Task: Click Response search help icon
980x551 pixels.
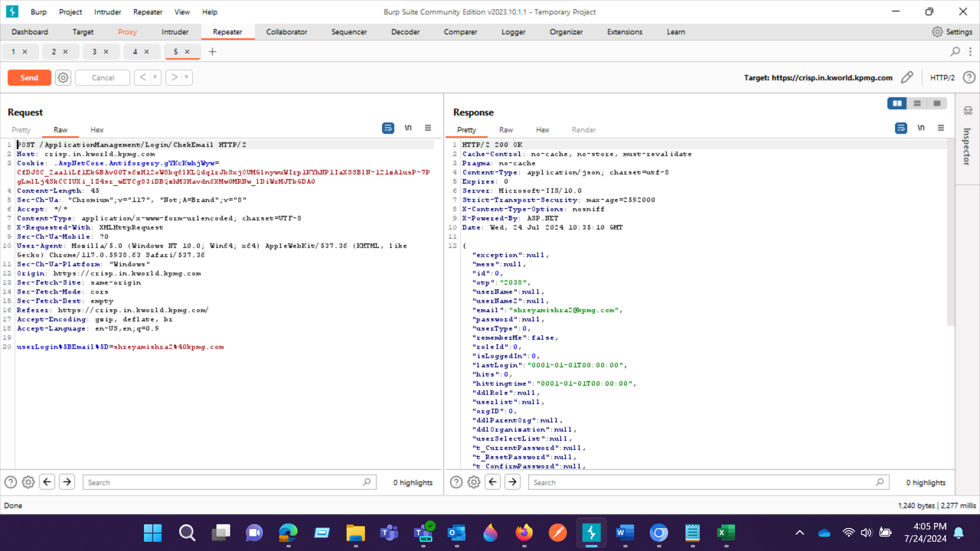Action: point(456,482)
